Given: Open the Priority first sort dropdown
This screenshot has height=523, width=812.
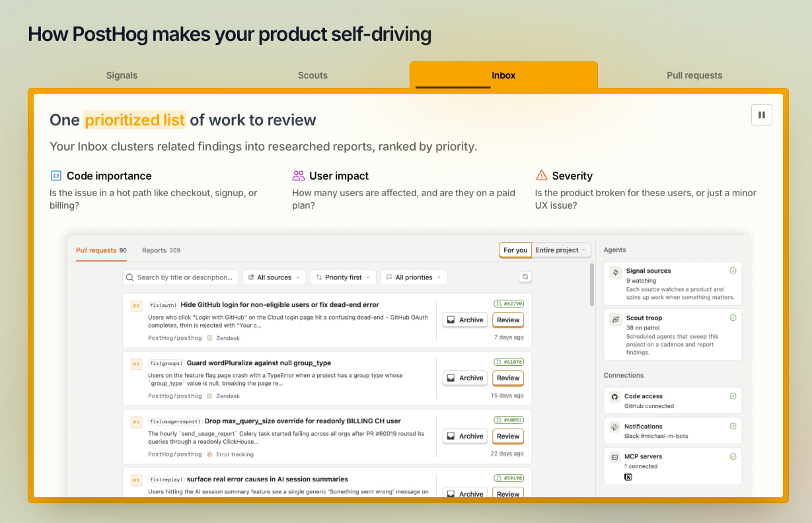Looking at the screenshot, I should click(x=344, y=277).
